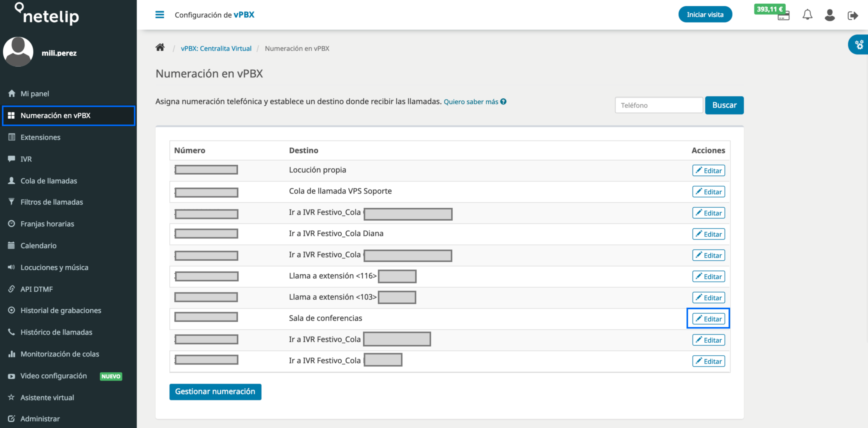Click Quiero saber más link
Viewport: 868px width, 428px height.
tap(471, 101)
